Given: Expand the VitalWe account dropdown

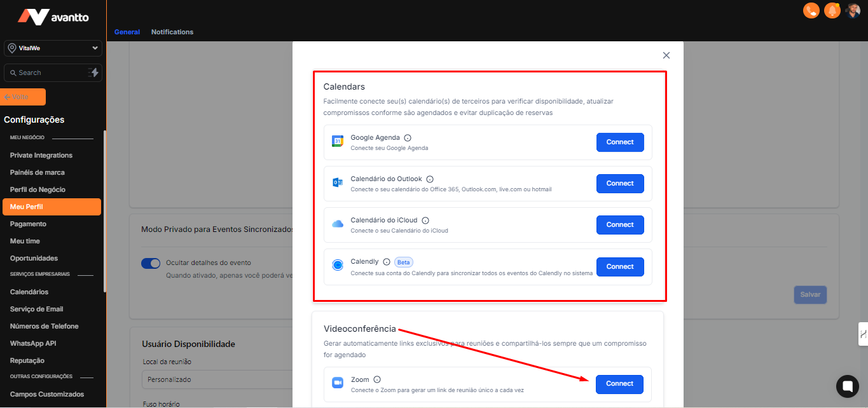Looking at the screenshot, I should pos(53,48).
